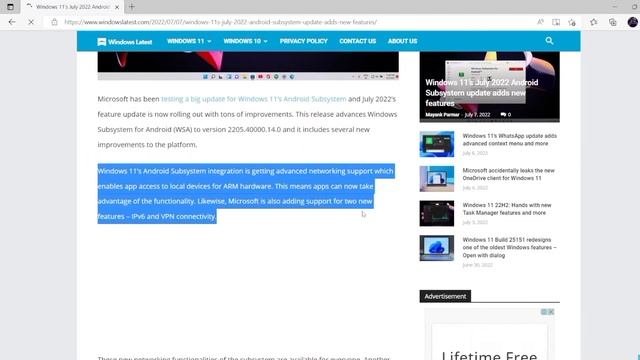Click the address bar URL field
This screenshot has height=360, width=640.
[x=220, y=22]
